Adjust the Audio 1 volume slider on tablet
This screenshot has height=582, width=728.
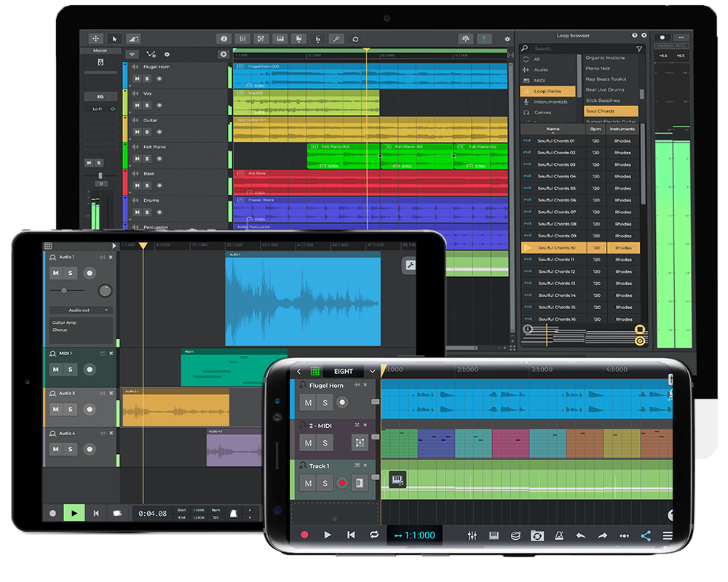[64, 290]
